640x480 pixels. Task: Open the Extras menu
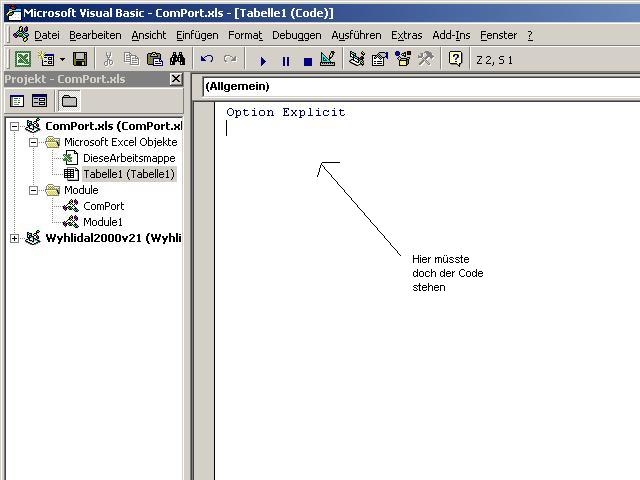pos(407,36)
